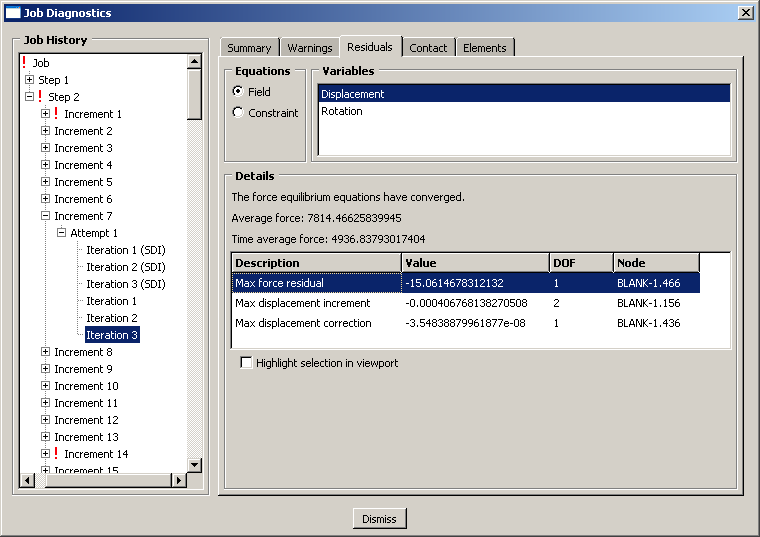
Task: Click the warning icon beside Increment 1
Action: (56, 114)
